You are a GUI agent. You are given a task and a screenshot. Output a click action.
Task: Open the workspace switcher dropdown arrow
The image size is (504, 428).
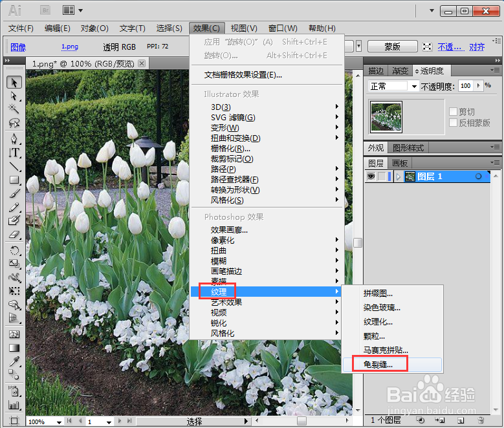pyautogui.click(x=432, y=10)
